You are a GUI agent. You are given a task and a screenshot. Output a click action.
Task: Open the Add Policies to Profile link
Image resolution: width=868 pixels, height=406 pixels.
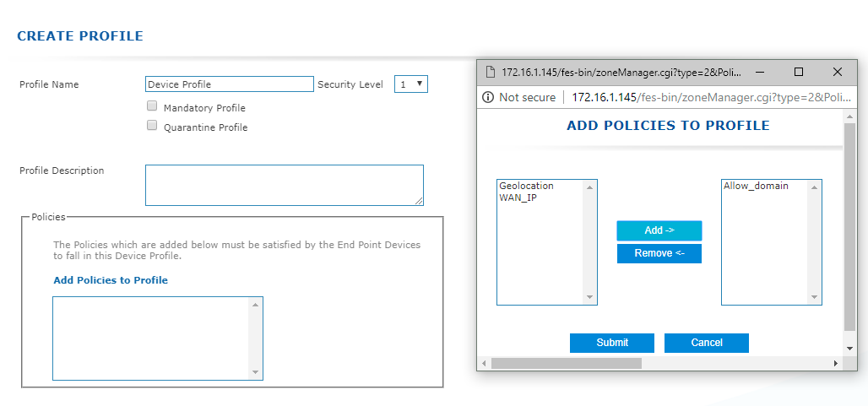pos(111,280)
